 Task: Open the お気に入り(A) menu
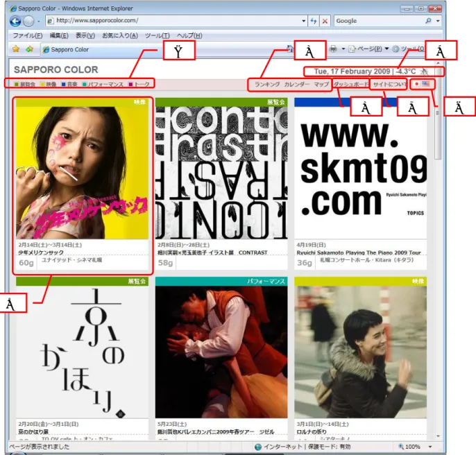120,35
